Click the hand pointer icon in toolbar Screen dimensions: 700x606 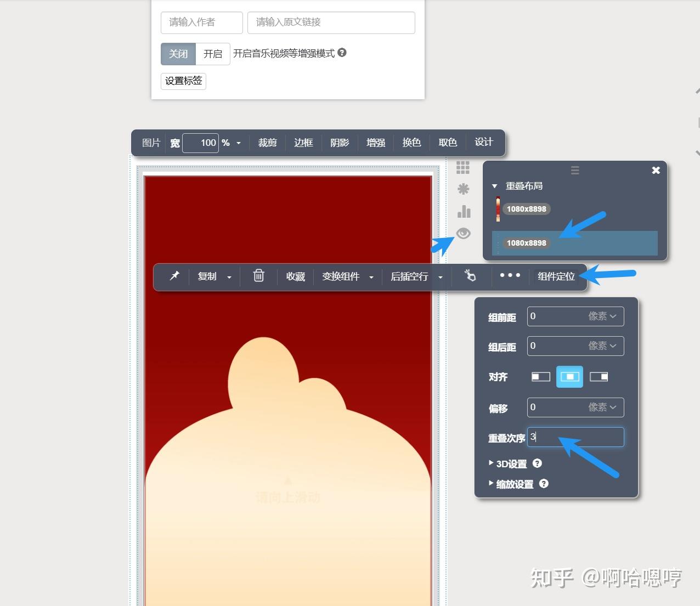pos(470,276)
